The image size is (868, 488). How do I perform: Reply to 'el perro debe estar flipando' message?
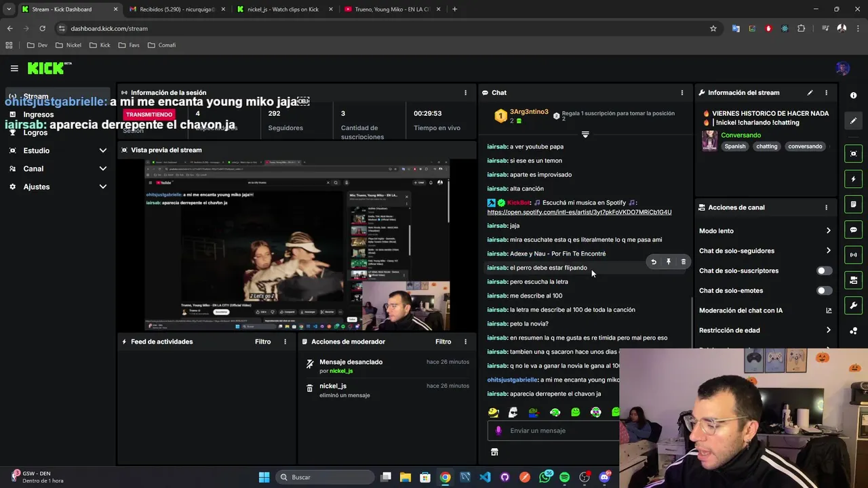tap(654, 262)
